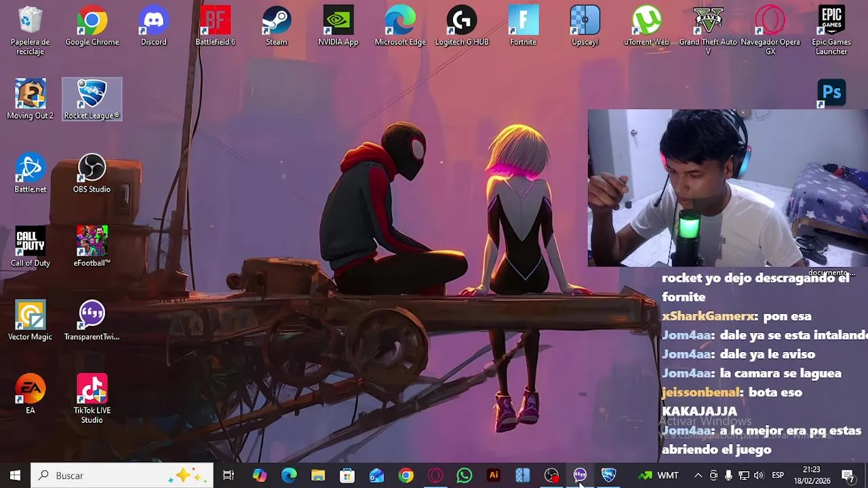Select the Vector Magic desktop shortcut
This screenshot has width=868, height=488.
tap(30, 321)
